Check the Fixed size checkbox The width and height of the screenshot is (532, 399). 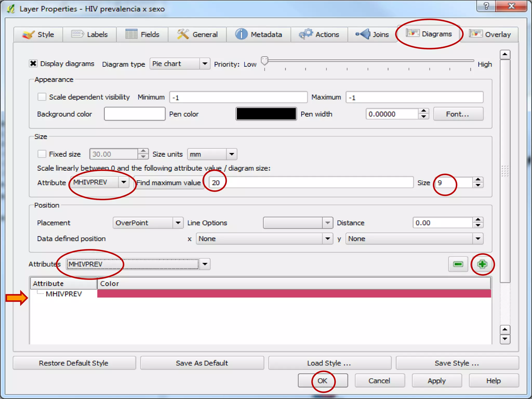pos(42,154)
